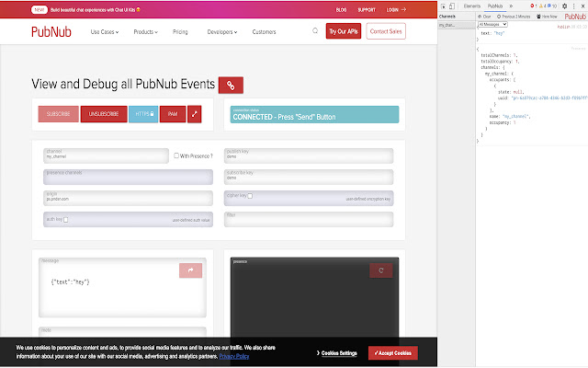Click the totalChannels line in DevTools output

500,55
